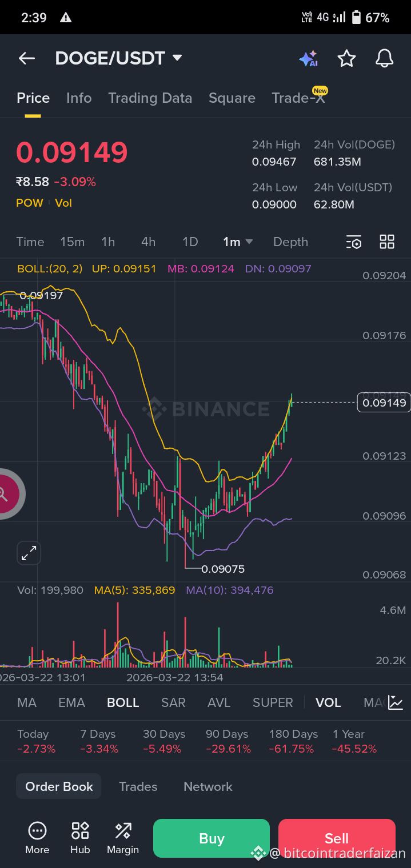Tap the green Buy button
411x868 pixels.
coord(212,838)
